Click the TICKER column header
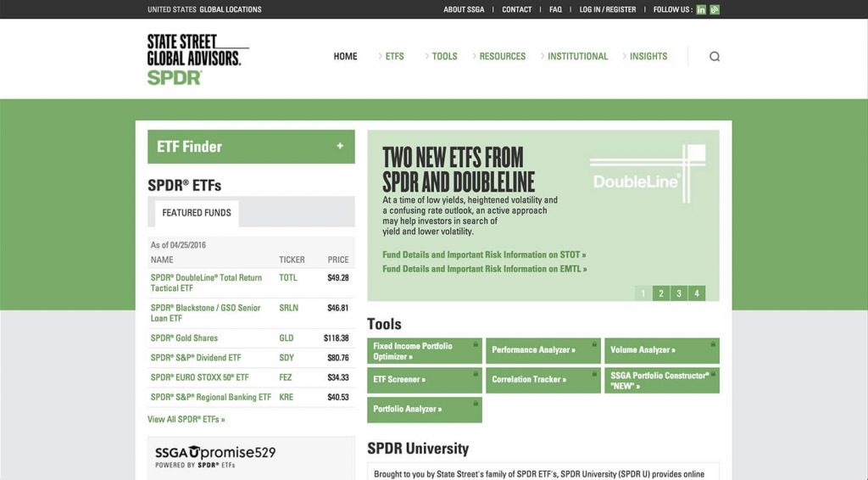Image resolution: width=868 pixels, height=480 pixels. 292,260
